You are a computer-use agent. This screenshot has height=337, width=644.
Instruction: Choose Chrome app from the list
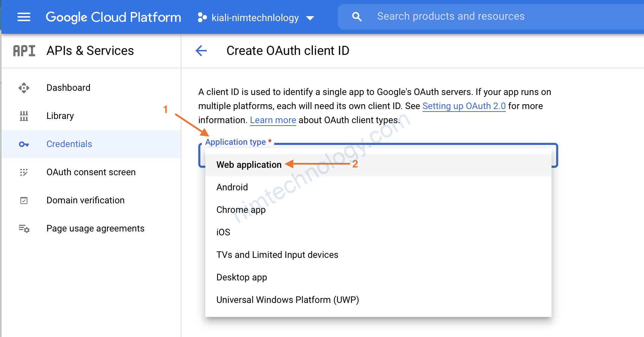(378, 210)
